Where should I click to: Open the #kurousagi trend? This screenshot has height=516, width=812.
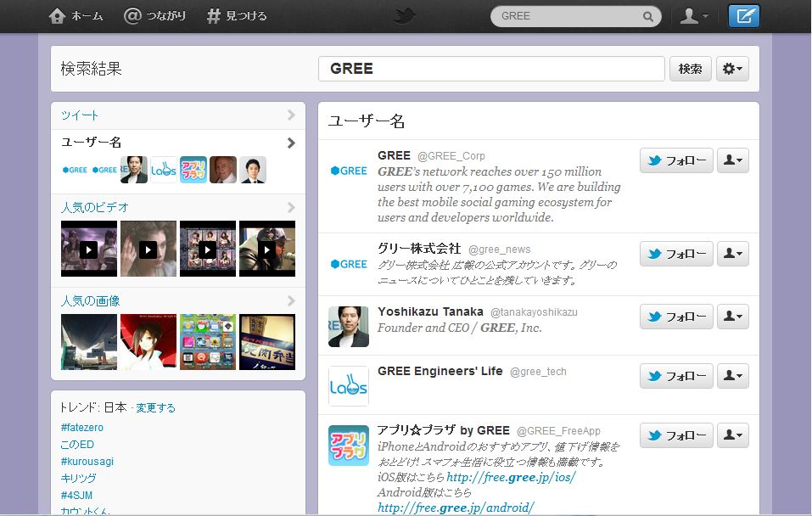coord(87,461)
